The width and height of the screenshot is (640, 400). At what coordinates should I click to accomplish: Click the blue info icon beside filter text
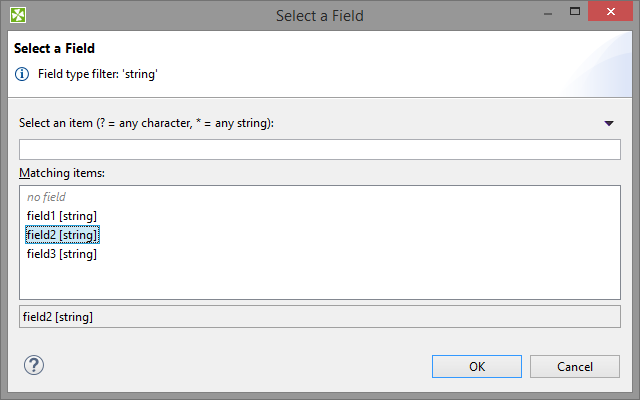coord(21,73)
